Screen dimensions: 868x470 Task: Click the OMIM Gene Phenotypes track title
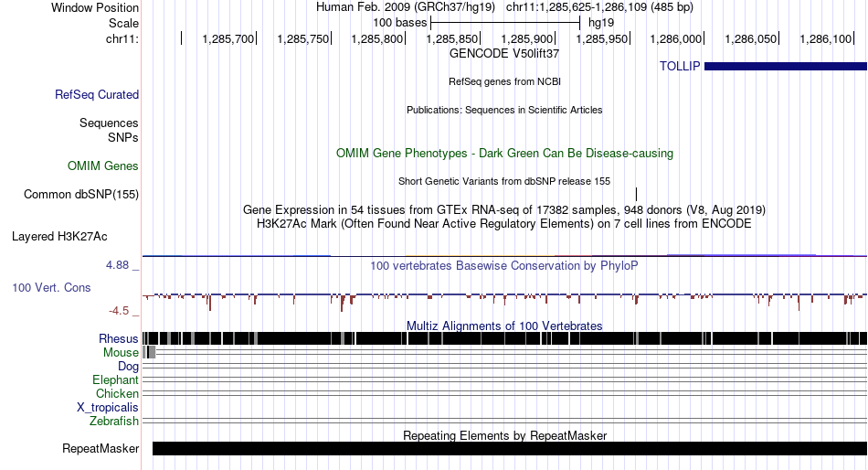click(504, 153)
